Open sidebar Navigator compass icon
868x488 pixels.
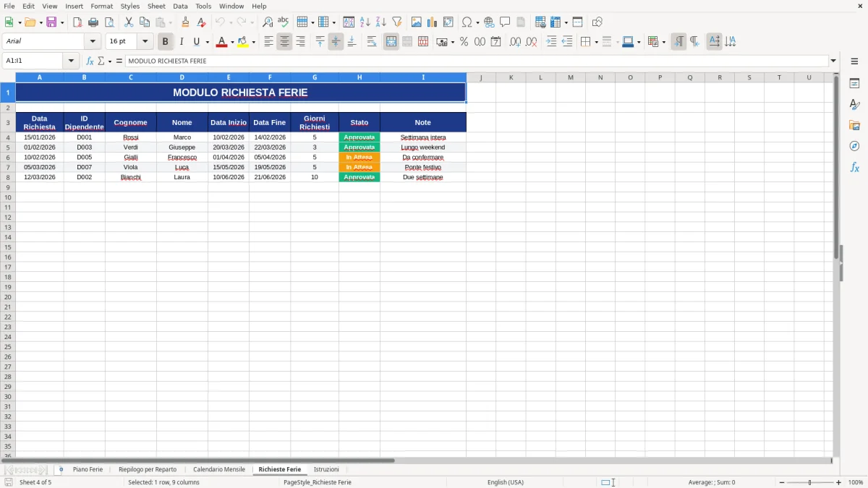(854, 147)
